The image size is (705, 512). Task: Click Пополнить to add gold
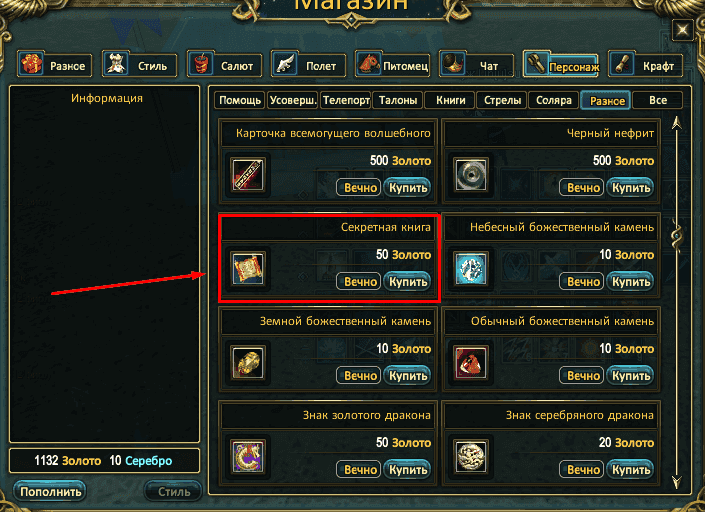pyautogui.click(x=50, y=491)
